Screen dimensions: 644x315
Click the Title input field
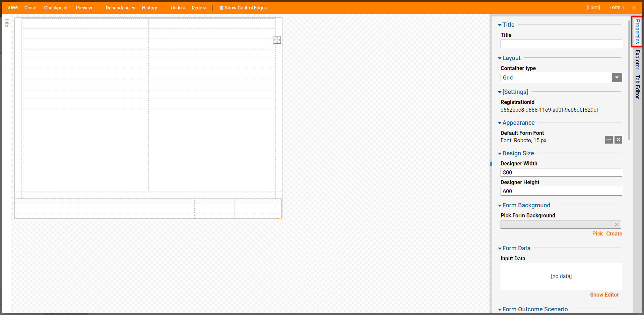coord(561,44)
